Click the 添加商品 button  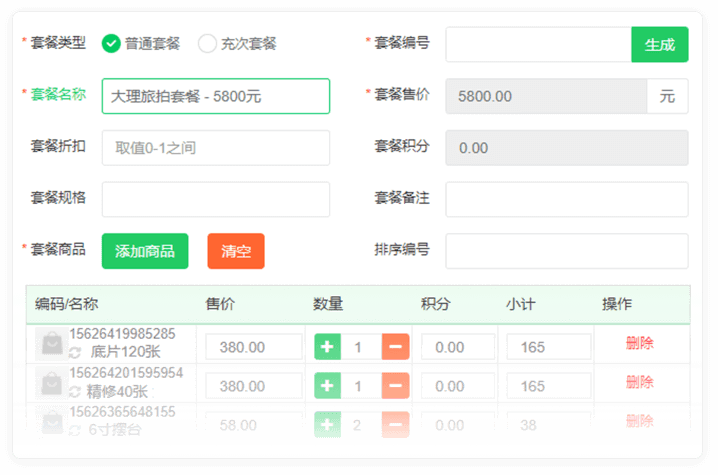point(145,251)
